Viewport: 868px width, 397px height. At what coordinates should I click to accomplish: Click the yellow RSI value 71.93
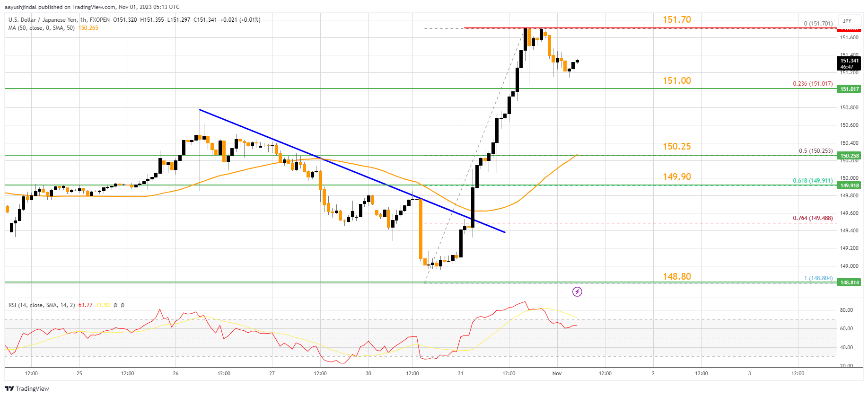103,305
